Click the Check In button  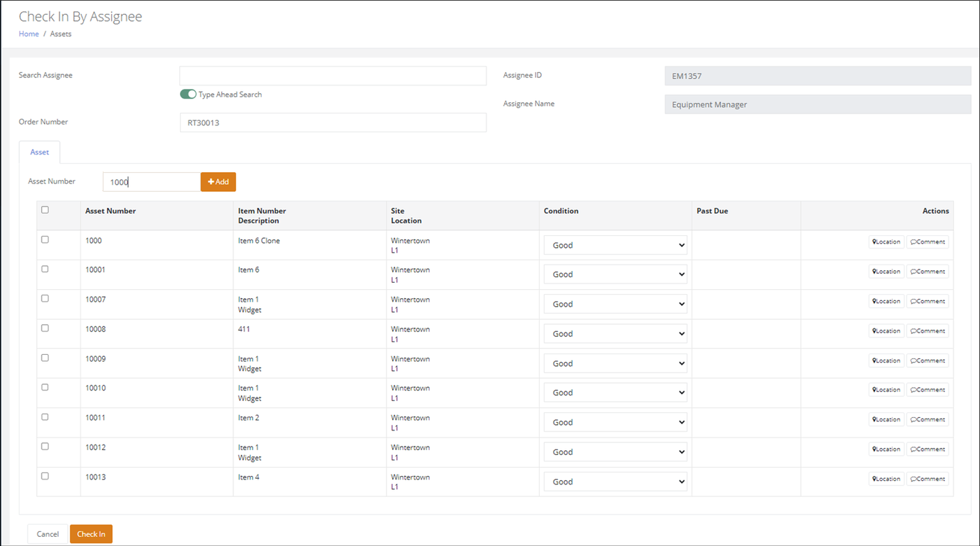pos(91,534)
